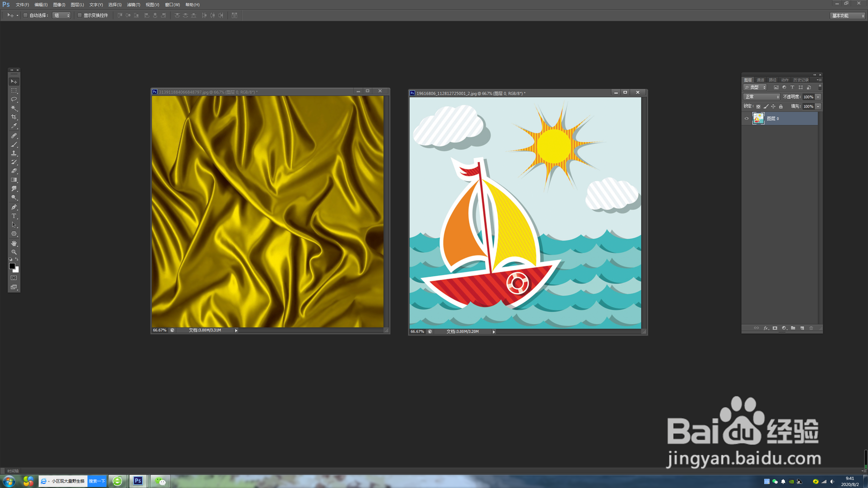
Task: Hide 图层 0 with eye icon
Action: coord(746,119)
